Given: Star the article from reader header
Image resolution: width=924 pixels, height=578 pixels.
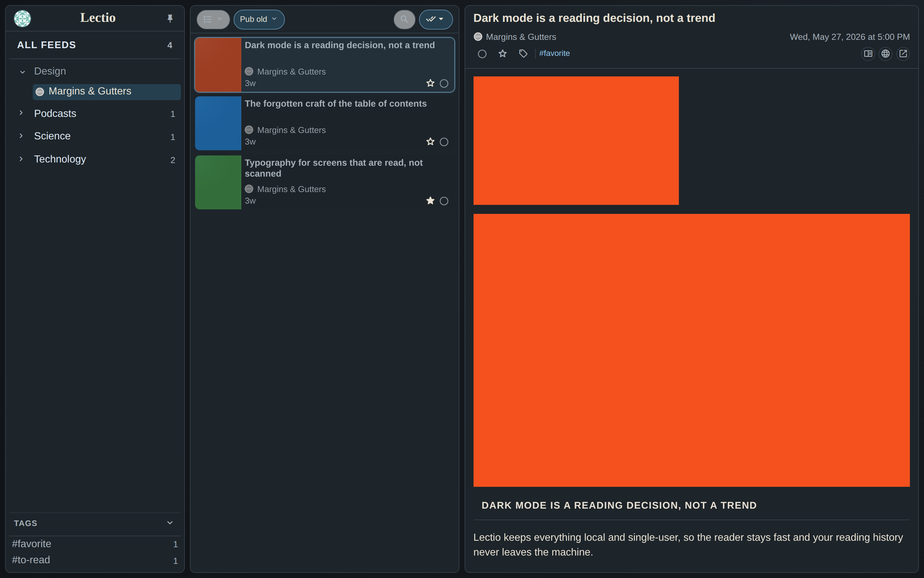Looking at the screenshot, I should [502, 54].
